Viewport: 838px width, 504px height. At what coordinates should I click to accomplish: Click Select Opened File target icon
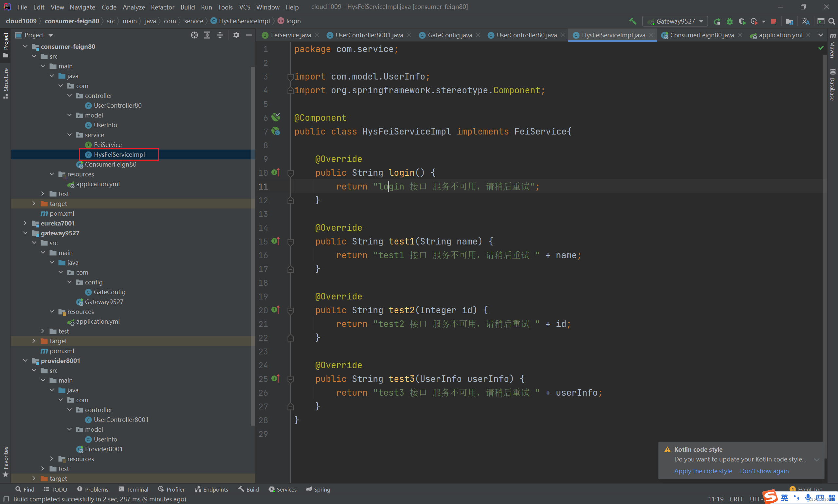pyautogui.click(x=194, y=35)
